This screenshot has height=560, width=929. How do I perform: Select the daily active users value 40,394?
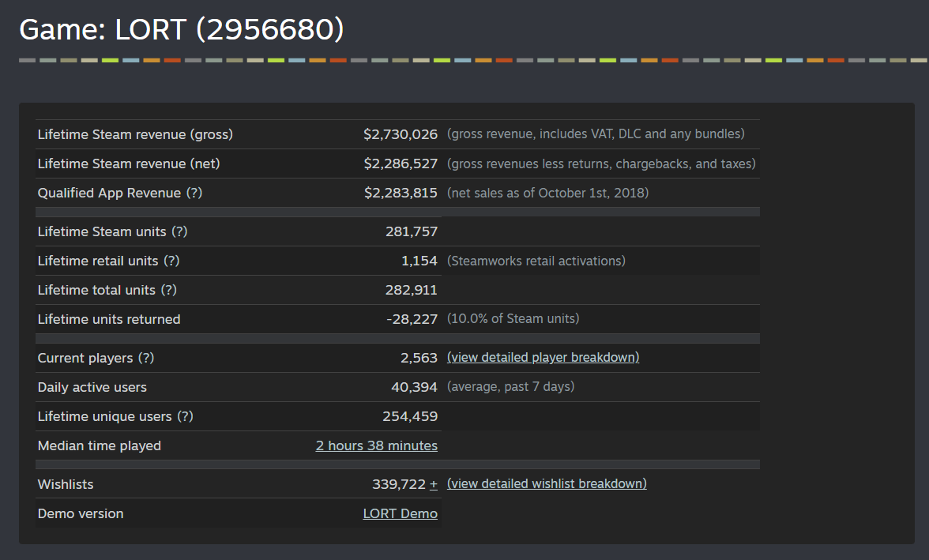414,387
